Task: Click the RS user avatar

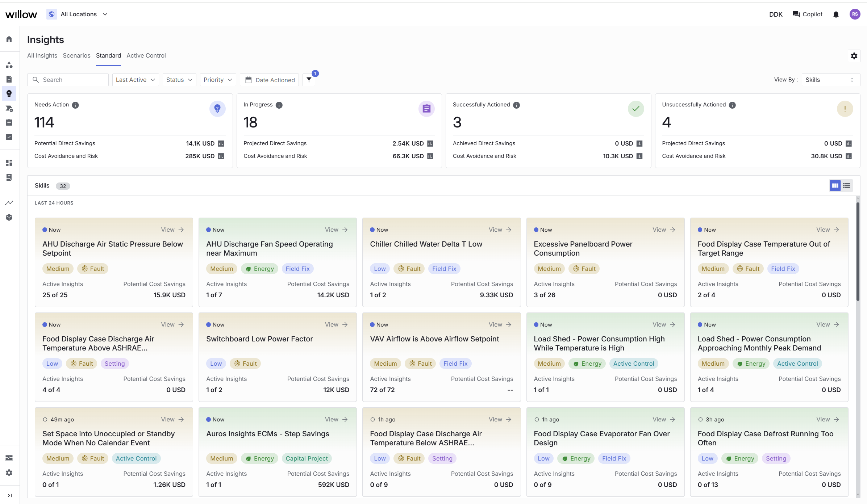Action: 855,14
